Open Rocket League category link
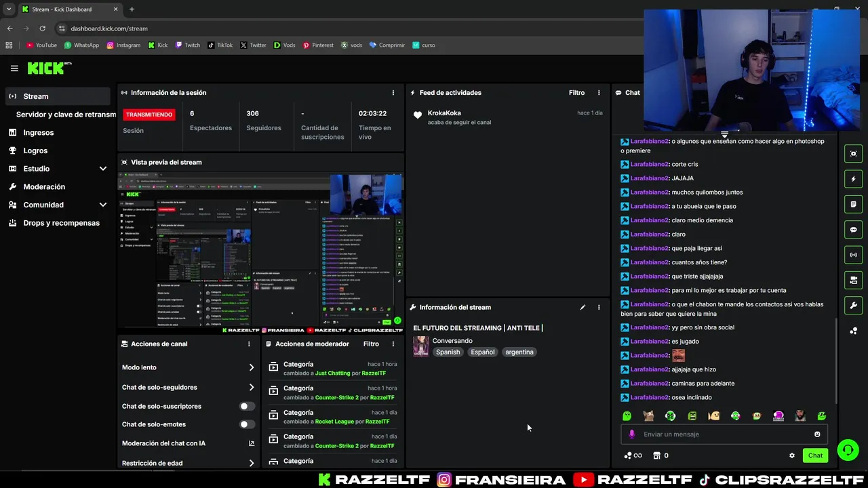This screenshot has height=488, width=868. (x=334, y=422)
